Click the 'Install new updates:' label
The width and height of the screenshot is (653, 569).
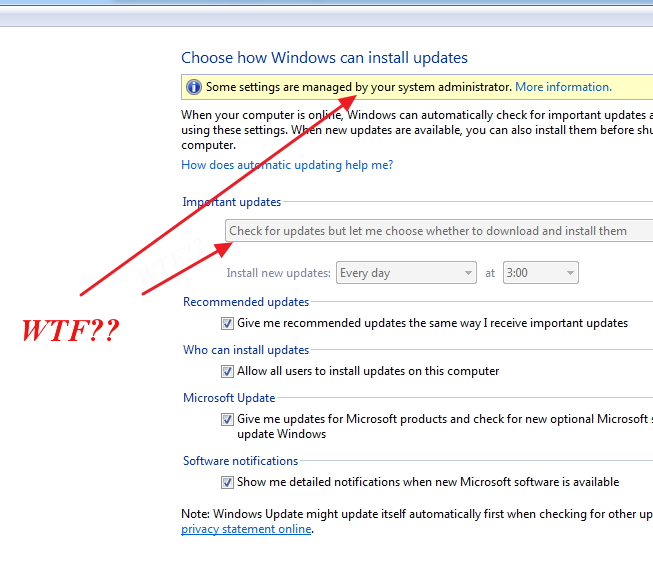[278, 273]
